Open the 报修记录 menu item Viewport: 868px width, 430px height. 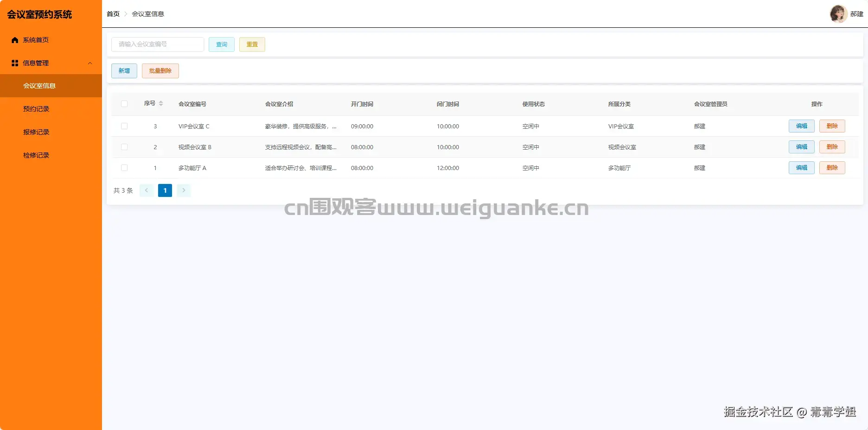[x=51, y=132]
